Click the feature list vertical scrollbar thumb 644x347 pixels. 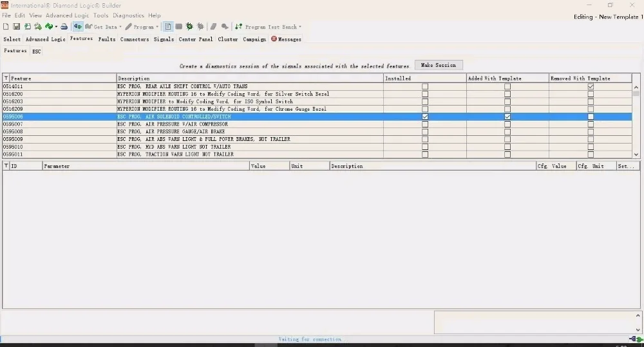coord(636,93)
